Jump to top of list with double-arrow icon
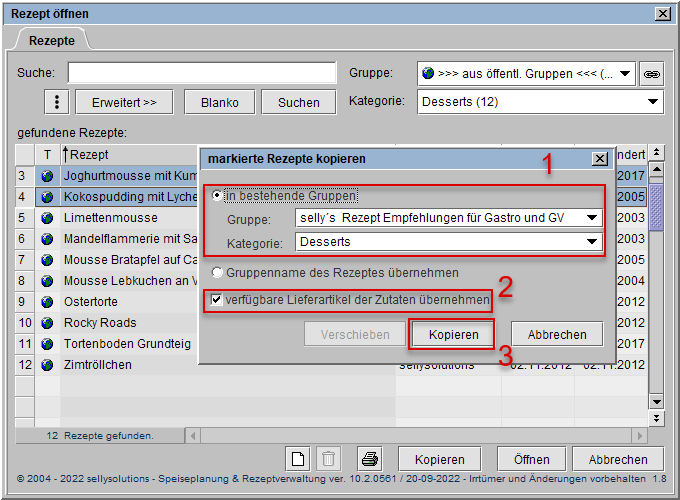This screenshot has height=500, width=680. (657, 153)
